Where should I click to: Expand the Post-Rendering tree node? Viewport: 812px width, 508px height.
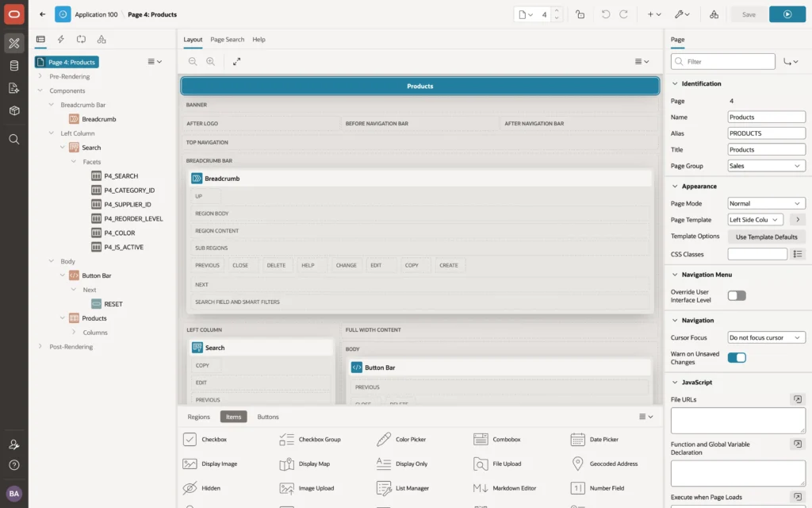(x=40, y=346)
